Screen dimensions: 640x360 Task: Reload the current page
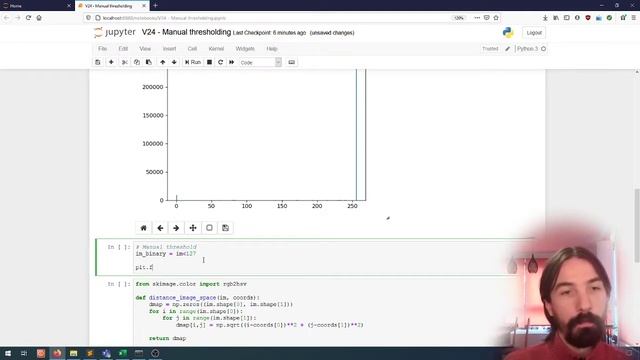(x=28, y=18)
